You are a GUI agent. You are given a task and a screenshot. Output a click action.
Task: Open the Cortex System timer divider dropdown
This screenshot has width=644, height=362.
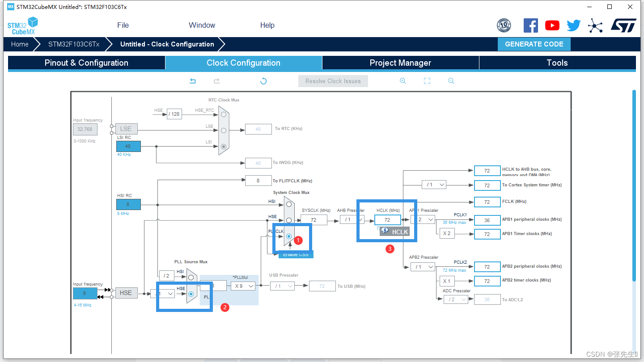coord(434,185)
